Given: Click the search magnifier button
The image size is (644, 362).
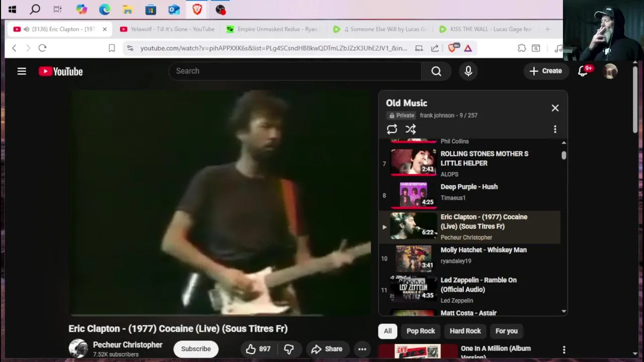Looking at the screenshot, I should (x=436, y=71).
